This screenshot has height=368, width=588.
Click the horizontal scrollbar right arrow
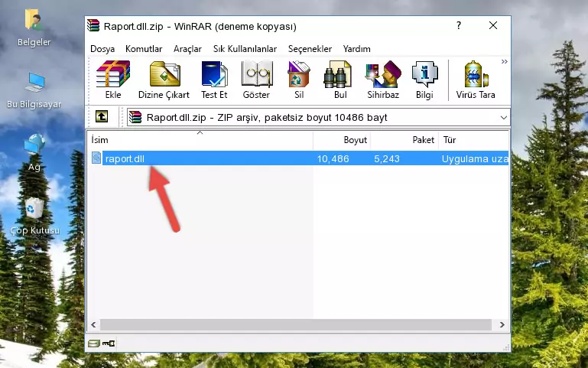[502, 325]
